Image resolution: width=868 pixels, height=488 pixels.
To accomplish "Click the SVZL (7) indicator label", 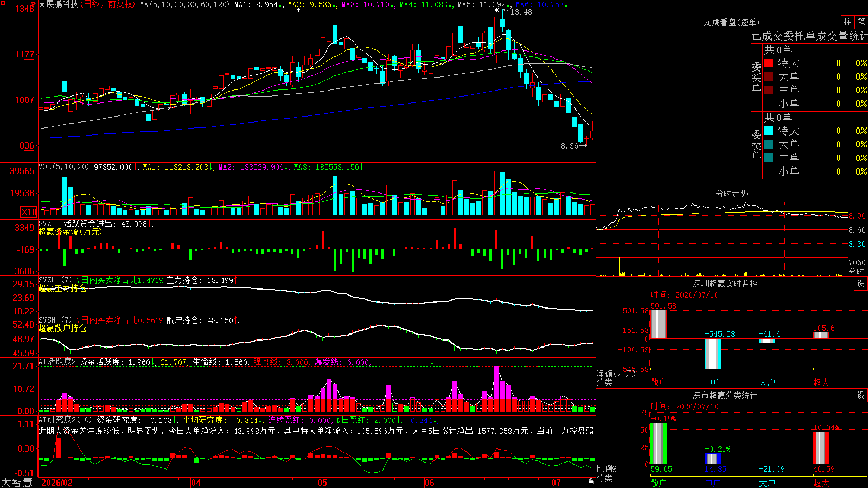I will (55, 280).
